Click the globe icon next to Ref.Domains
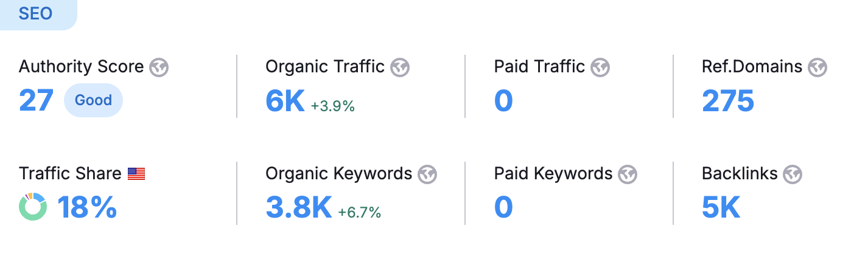The height and width of the screenshot is (265, 868). (817, 67)
